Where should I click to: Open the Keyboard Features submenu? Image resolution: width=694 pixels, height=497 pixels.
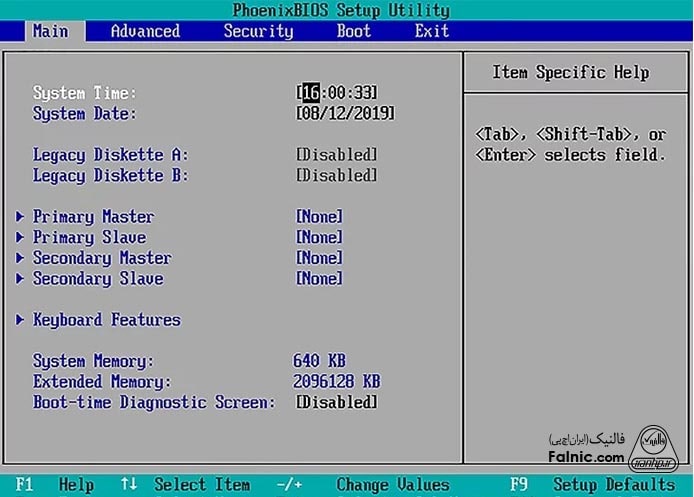[x=106, y=320]
